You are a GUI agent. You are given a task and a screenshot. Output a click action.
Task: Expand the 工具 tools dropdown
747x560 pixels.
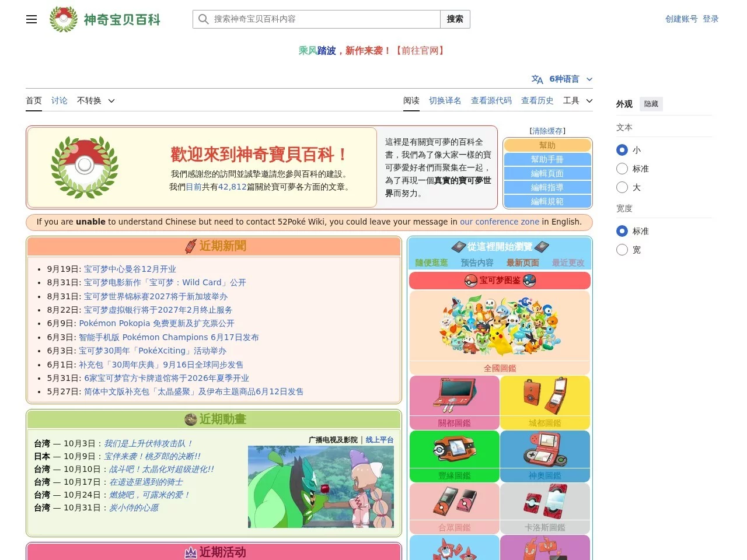[578, 100]
